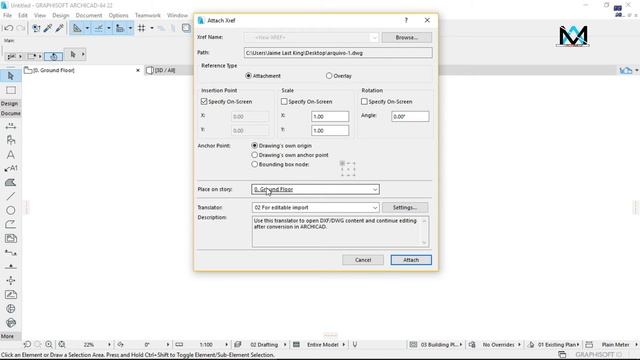Viewport: 640px width, 360px height.
Task: Open the Teamwork menu
Action: [x=147, y=16]
